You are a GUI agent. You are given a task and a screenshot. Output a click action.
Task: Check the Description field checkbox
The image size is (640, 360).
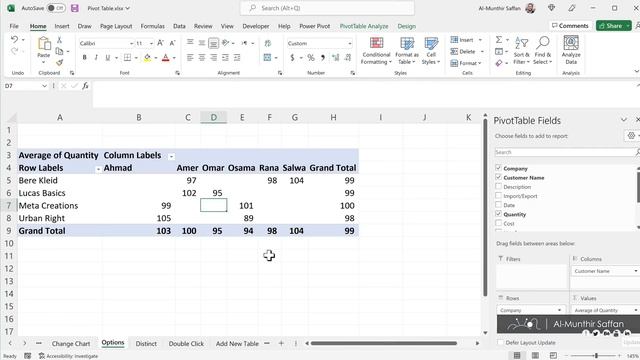[498, 186]
